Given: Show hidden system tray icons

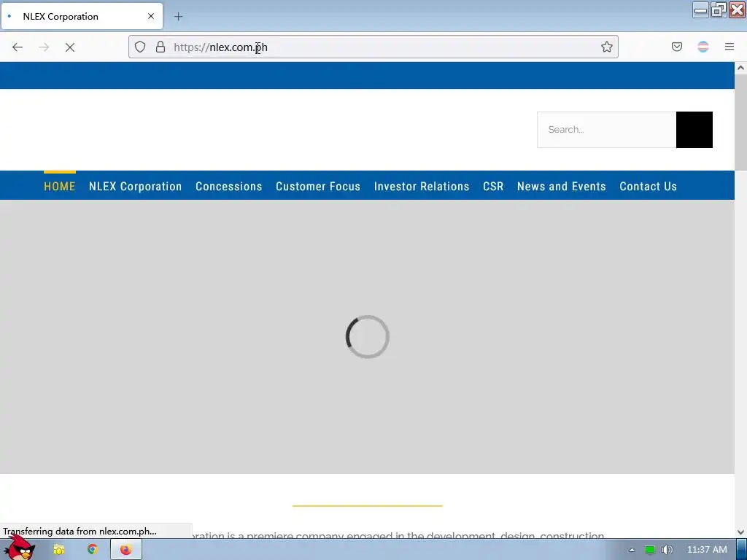Looking at the screenshot, I should click(632, 550).
